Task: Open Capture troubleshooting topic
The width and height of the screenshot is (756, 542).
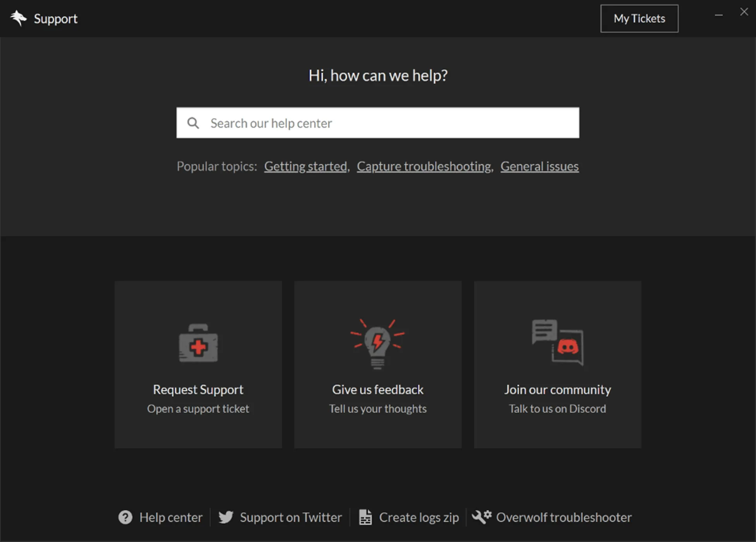Action: pyautogui.click(x=424, y=166)
